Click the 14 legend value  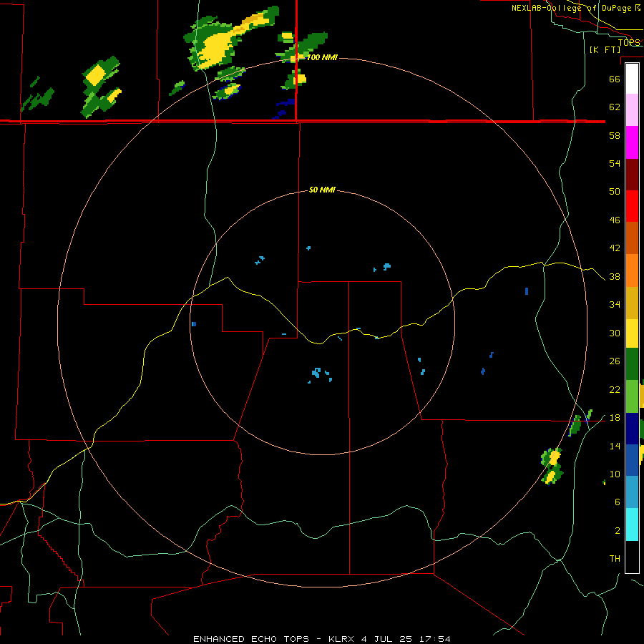pos(615,446)
